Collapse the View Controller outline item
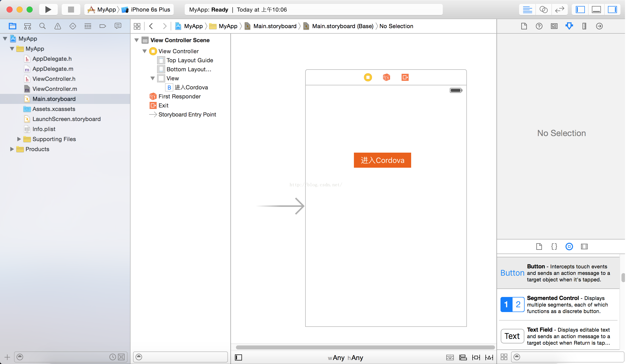Viewport: 627px width, 364px height. [145, 51]
